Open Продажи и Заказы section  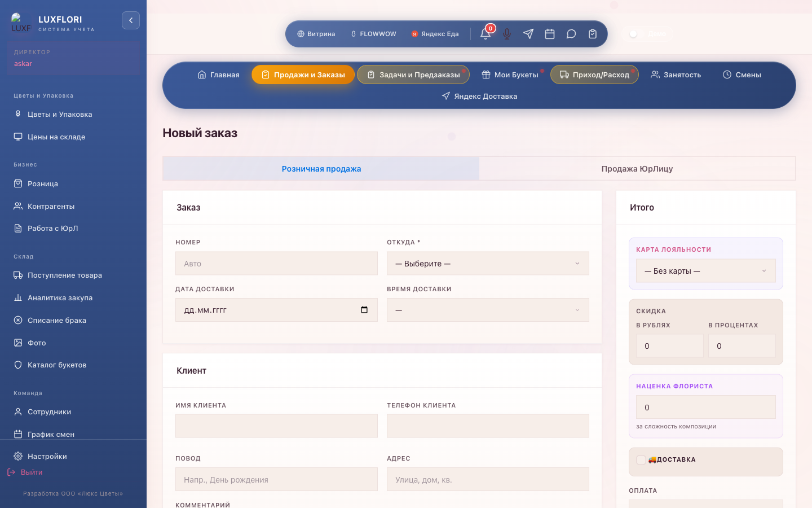tap(303, 75)
